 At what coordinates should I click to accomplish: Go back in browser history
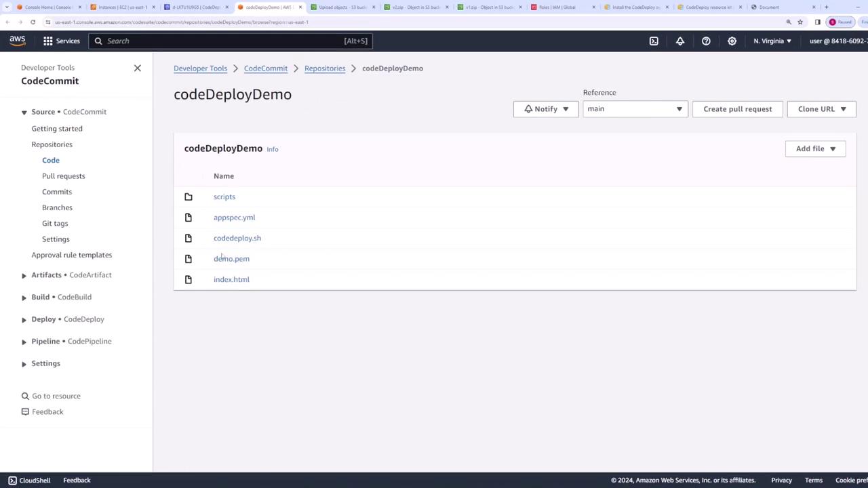tap(7, 22)
